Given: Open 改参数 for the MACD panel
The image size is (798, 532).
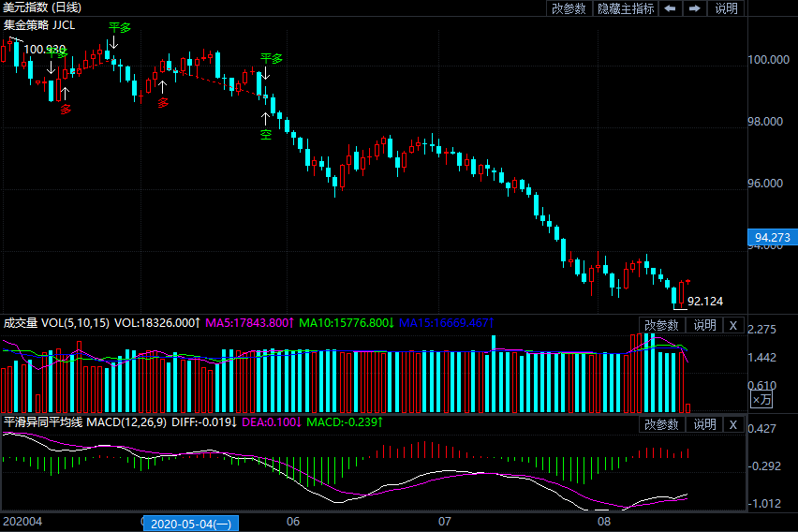Looking at the screenshot, I should [661, 424].
